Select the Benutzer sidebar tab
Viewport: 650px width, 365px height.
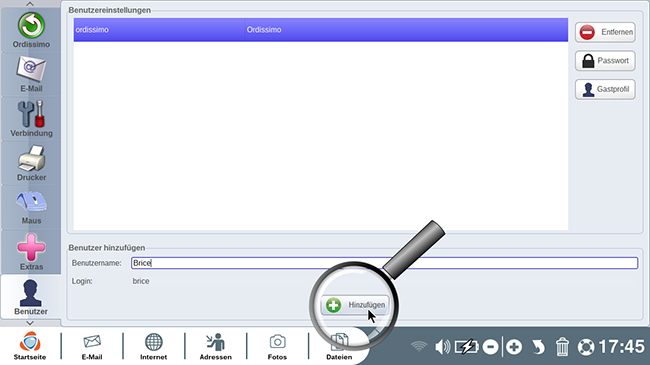click(x=31, y=297)
